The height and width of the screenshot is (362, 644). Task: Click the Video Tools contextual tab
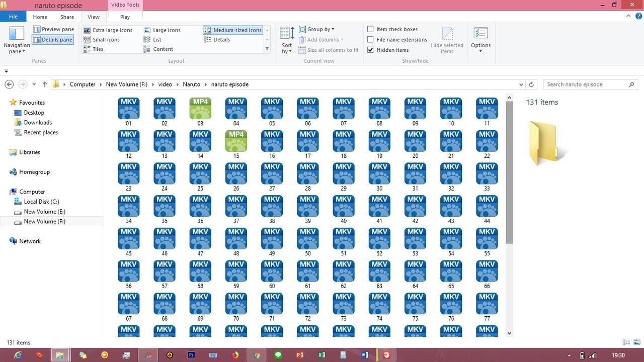(125, 5)
